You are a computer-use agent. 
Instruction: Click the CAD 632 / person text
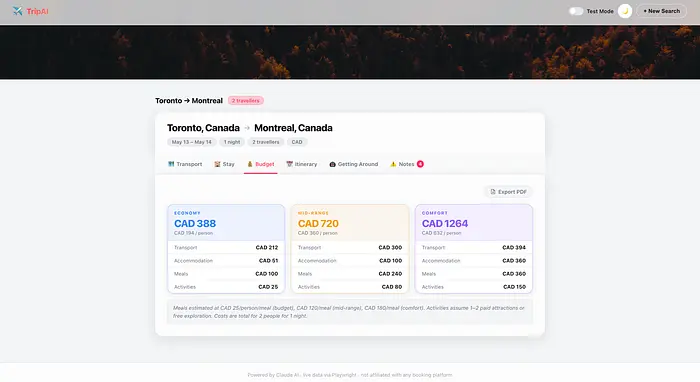442,233
